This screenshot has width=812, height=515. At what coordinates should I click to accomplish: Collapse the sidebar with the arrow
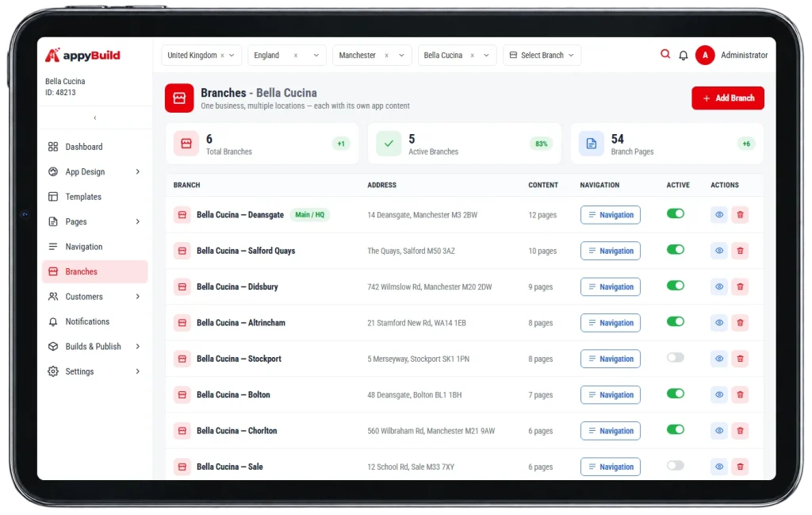click(x=95, y=118)
